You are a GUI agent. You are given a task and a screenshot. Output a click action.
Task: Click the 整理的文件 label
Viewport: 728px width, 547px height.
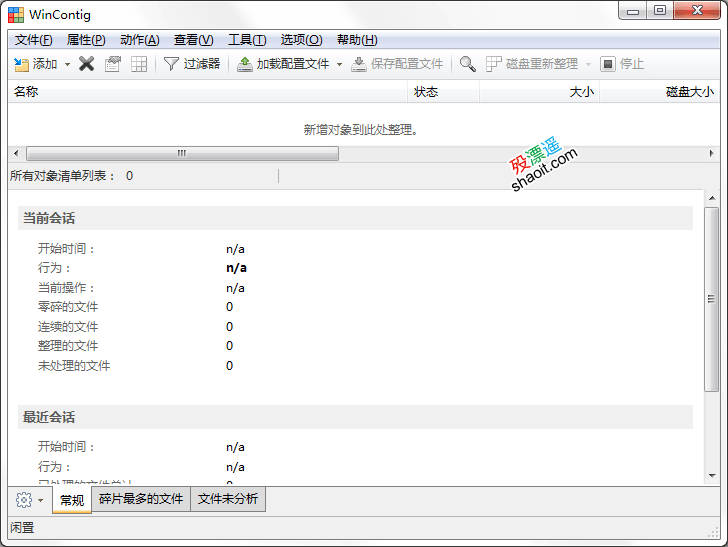tap(68, 346)
